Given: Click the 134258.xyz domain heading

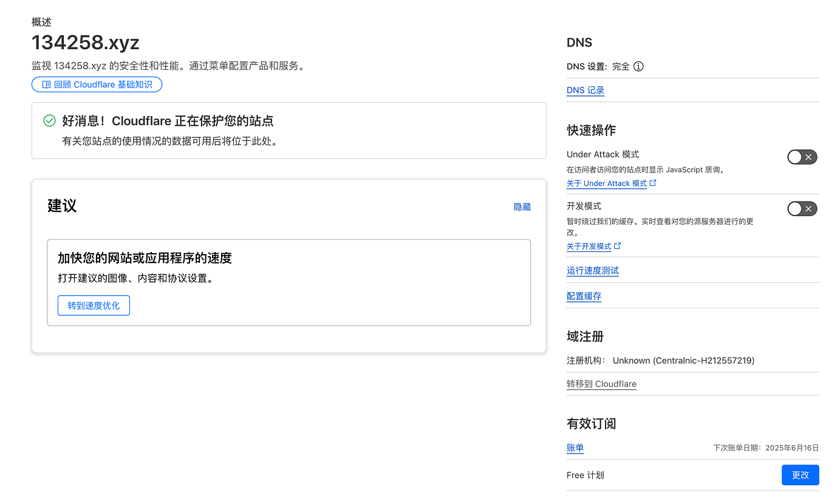Looking at the screenshot, I should tap(86, 43).
